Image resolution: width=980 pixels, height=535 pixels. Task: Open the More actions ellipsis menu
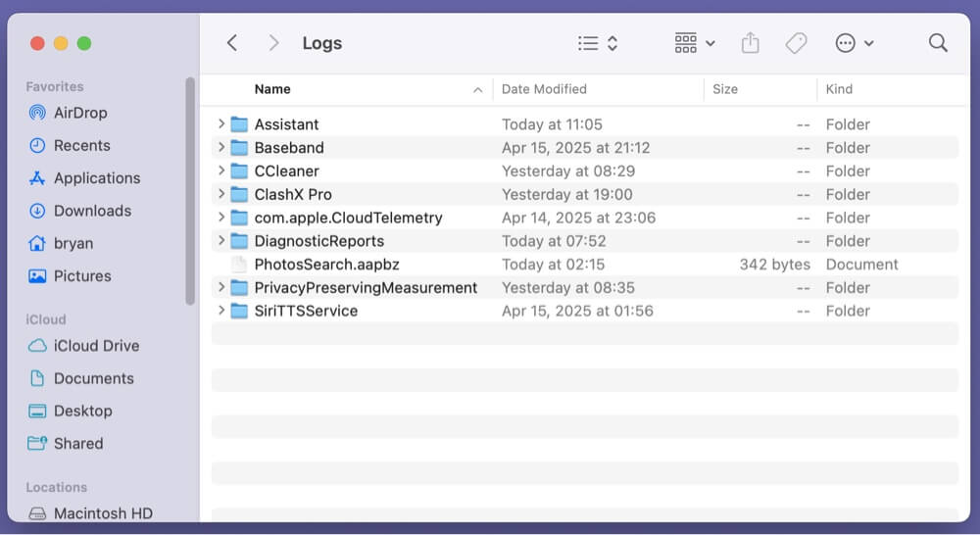pos(854,43)
